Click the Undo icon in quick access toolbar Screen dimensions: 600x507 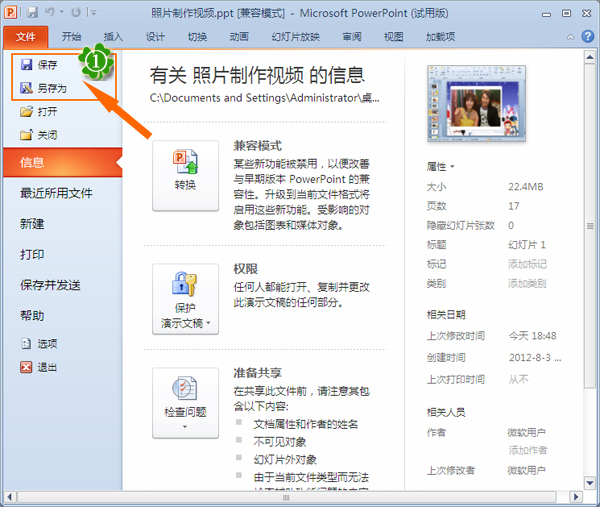(x=50, y=13)
